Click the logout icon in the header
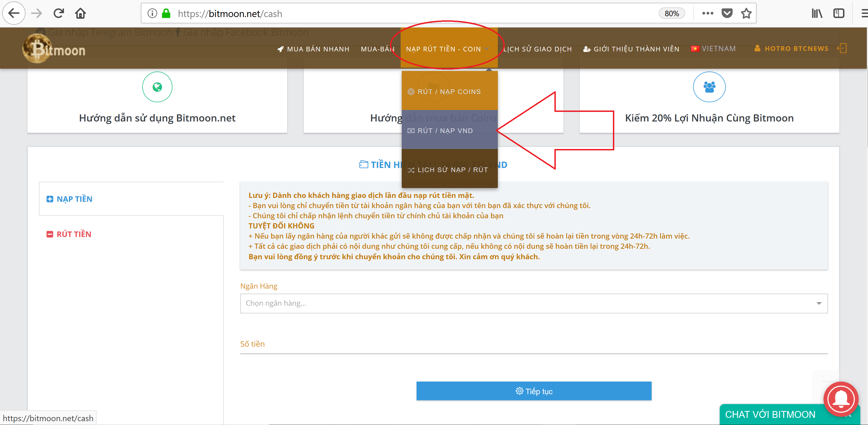The image size is (868, 425). pos(842,48)
